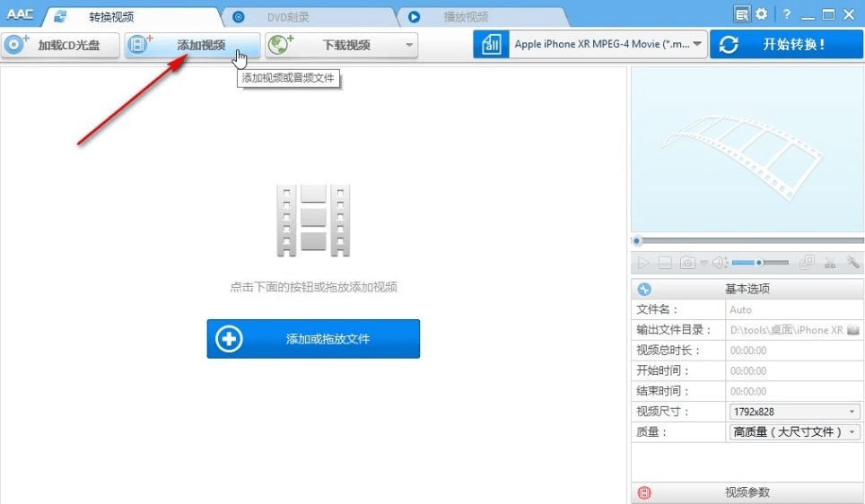The width and height of the screenshot is (865, 504).
Task: Click the help question mark icon
Action: 787,14
